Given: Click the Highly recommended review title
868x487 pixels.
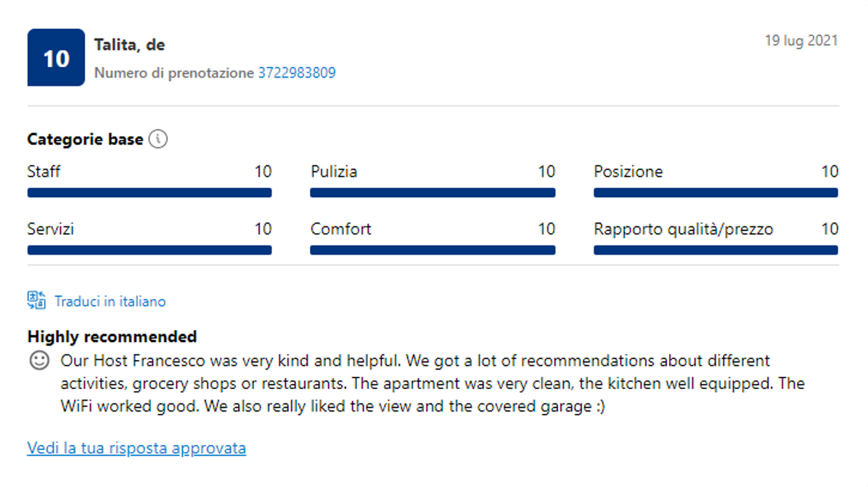Looking at the screenshot, I should (x=112, y=337).
